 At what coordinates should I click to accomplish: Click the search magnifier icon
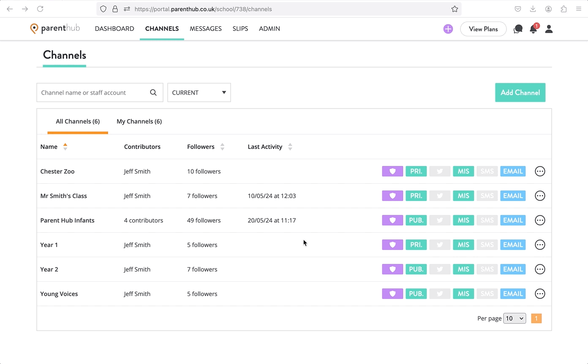153,92
